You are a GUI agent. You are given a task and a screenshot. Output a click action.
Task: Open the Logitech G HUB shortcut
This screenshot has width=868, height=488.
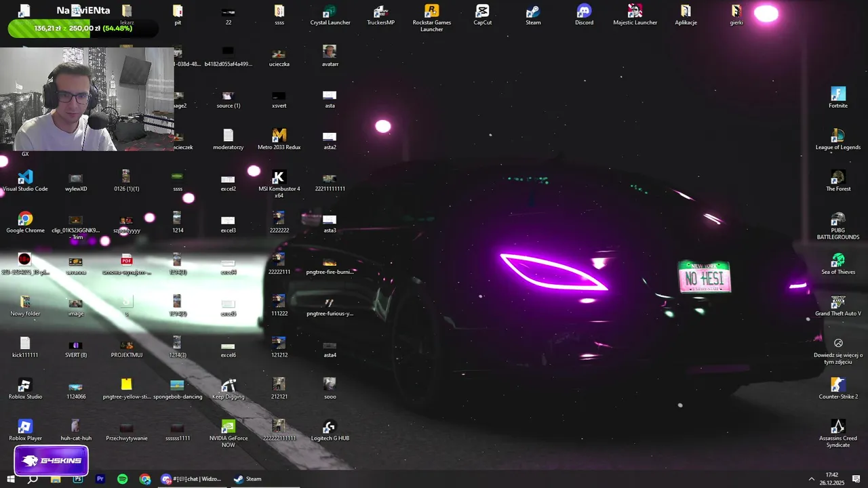pyautogui.click(x=330, y=430)
